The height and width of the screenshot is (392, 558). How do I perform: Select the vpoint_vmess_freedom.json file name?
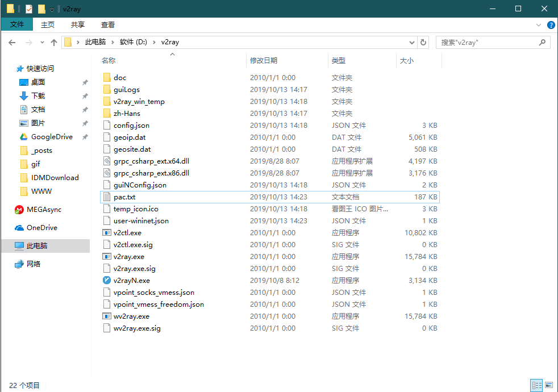click(x=159, y=305)
